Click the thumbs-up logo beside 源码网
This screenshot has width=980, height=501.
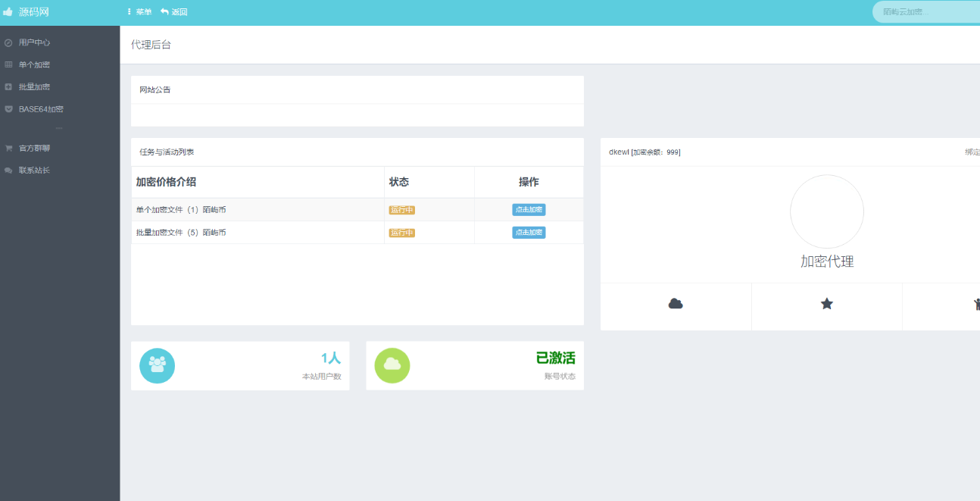(8, 12)
